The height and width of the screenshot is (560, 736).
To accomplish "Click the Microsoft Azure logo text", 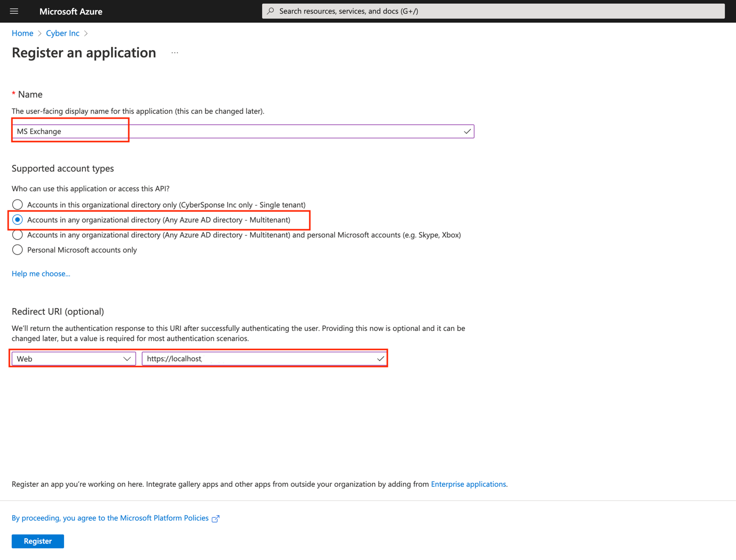I will (70, 11).
